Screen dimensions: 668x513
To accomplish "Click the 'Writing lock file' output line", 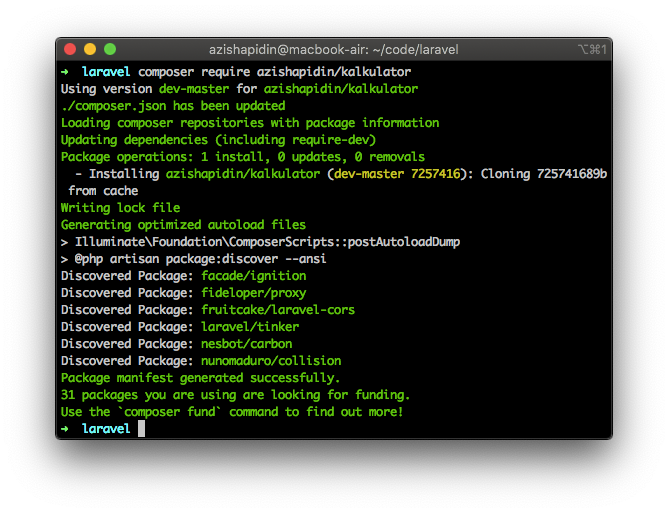I will coord(119,208).
